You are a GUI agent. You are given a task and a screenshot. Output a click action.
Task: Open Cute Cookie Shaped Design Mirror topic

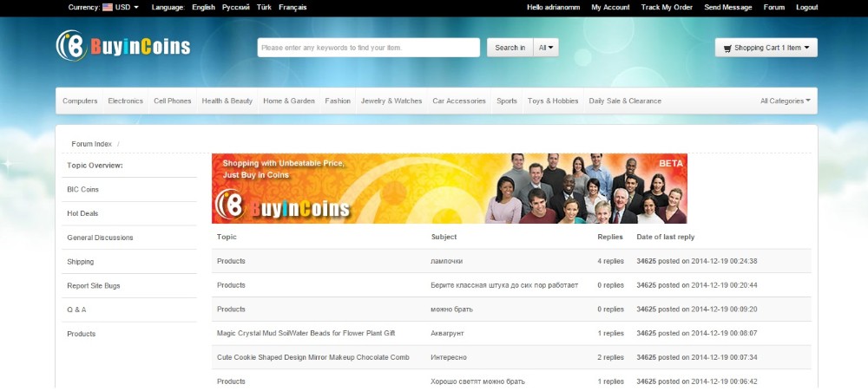pos(313,357)
